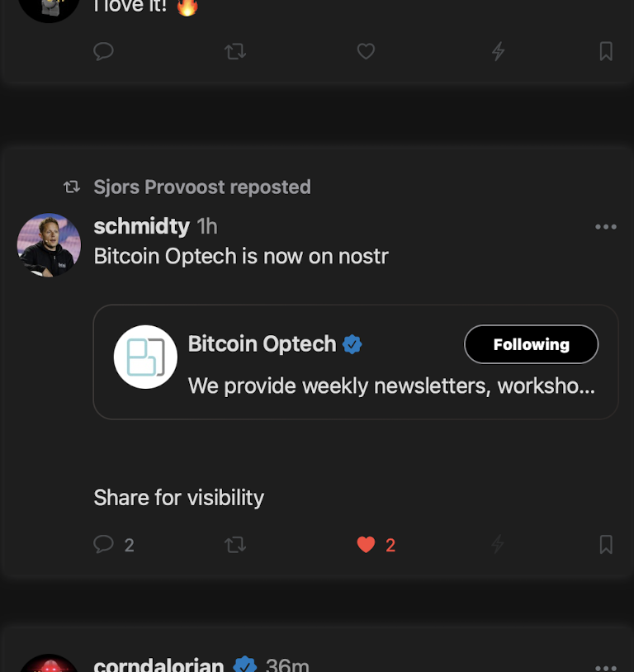
Task: Repost the schmidty Bitcoin Optech note
Action: coord(235,544)
